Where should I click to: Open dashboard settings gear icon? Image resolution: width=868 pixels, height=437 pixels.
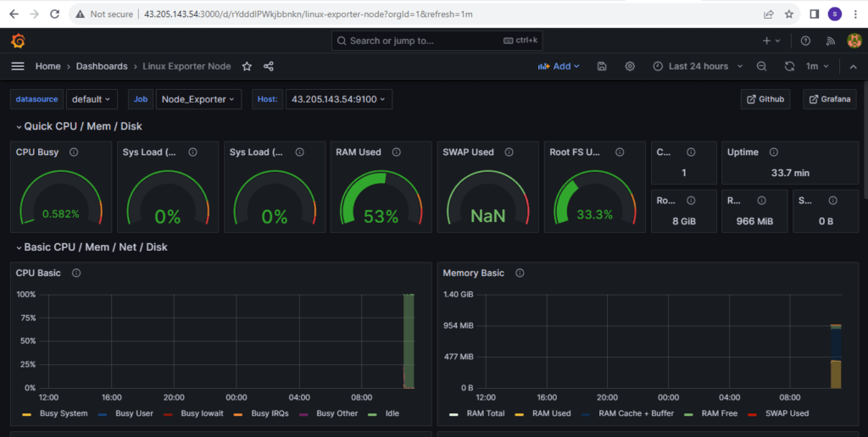point(630,66)
